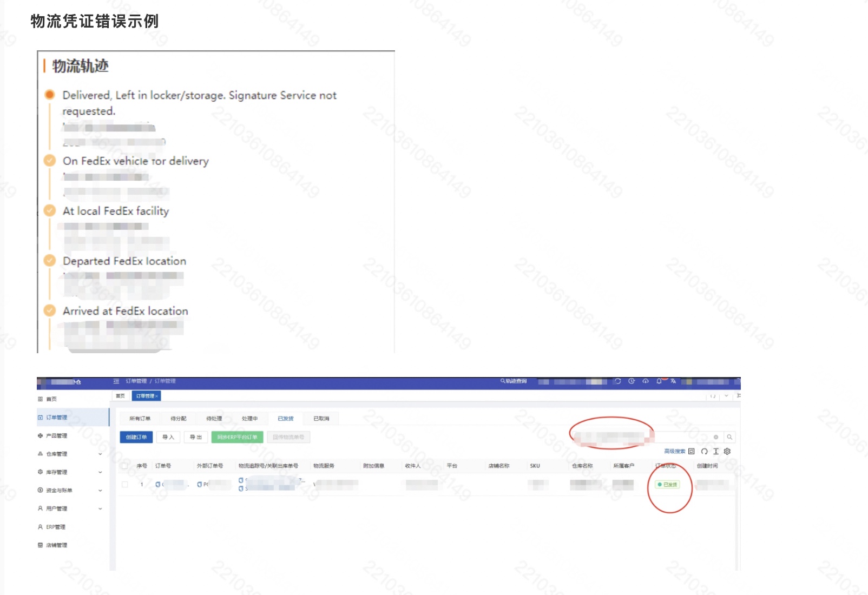
Task: Click the magnifier search button beside the search field
Action: tap(729, 437)
